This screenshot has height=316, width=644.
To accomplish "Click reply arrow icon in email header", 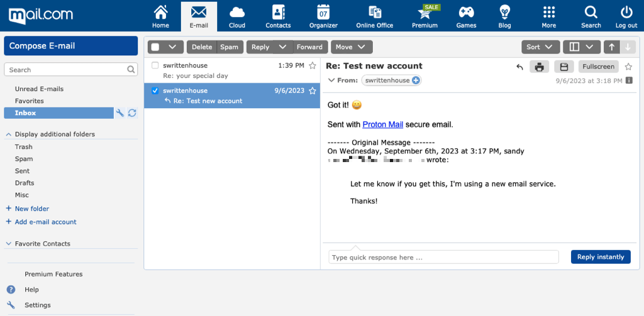I will 519,67.
